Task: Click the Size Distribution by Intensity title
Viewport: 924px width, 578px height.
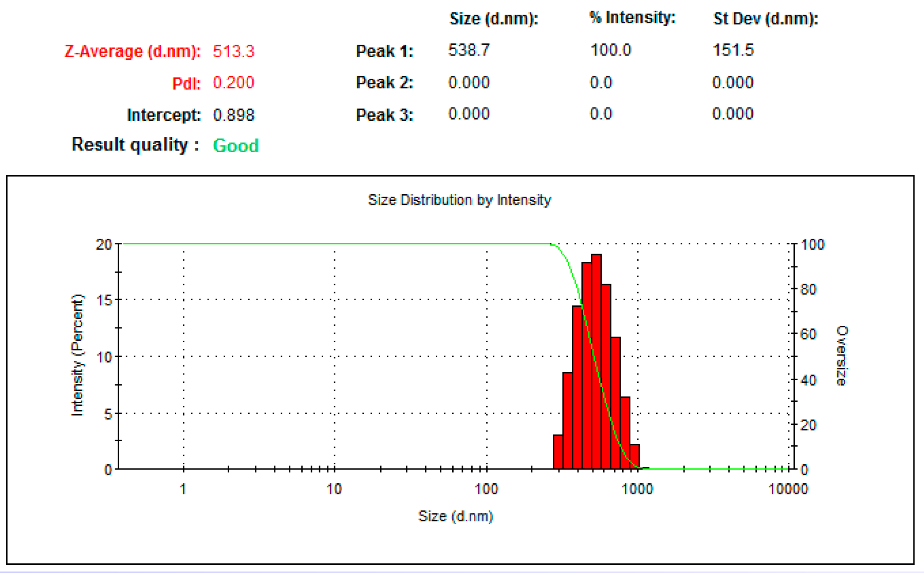Action: [x=459, y=200]
